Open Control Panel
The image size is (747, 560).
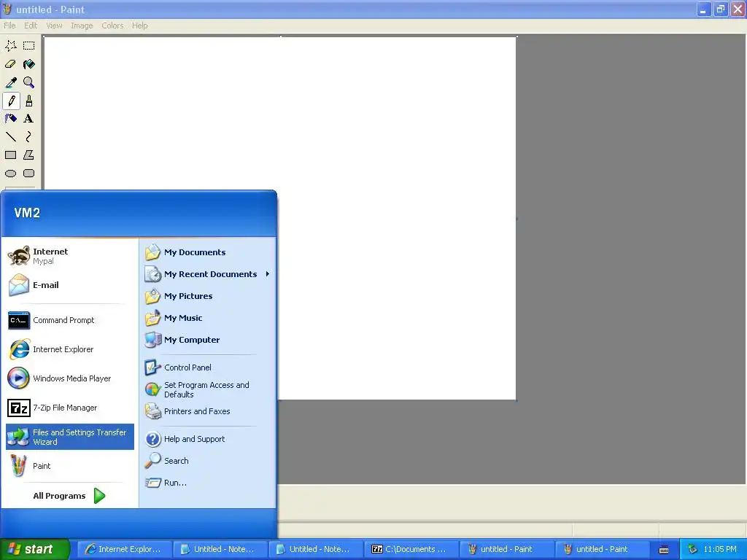click(x=208, y=367)
